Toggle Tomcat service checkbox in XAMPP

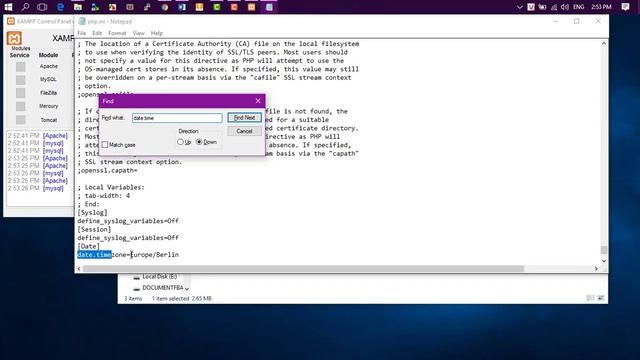(x=20, y=120)
